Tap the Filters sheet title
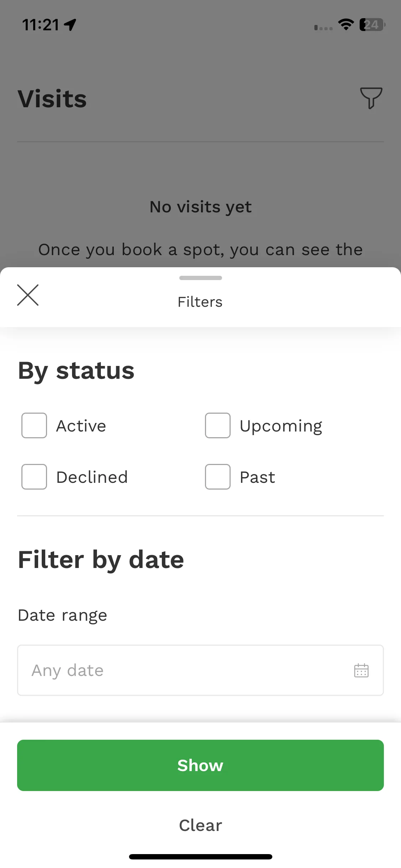401x868 pixels. 200,302
